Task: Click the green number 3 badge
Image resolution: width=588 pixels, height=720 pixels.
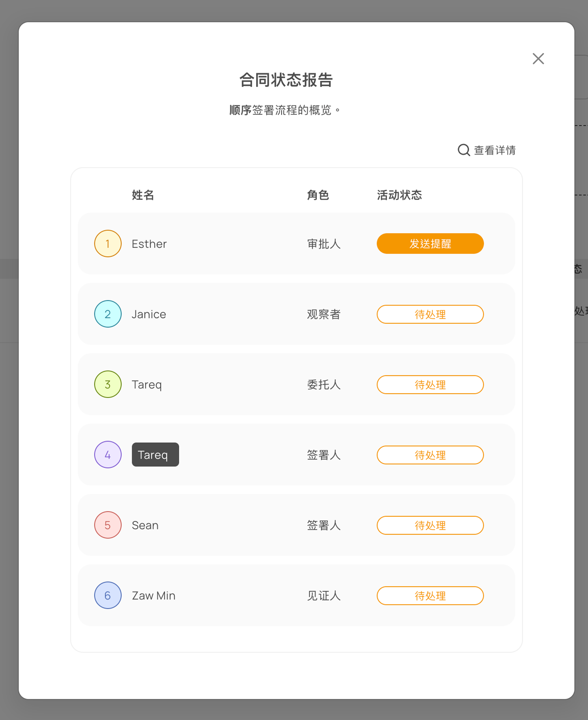Action: (108, 384)
